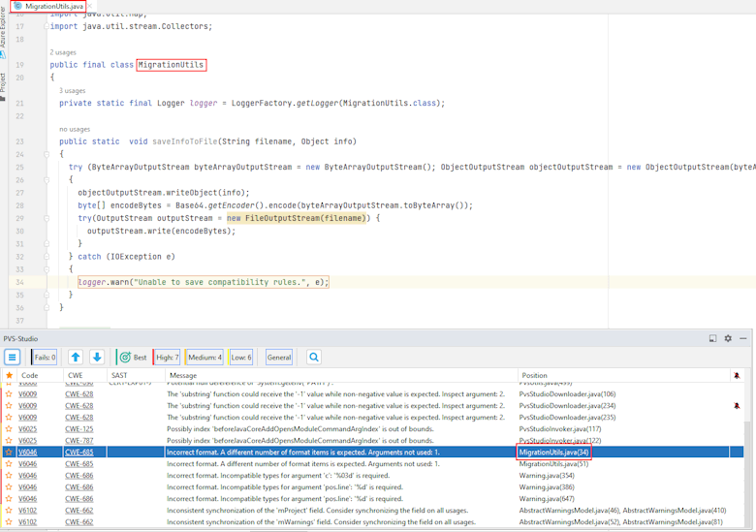The height and width of the screenshot is (532, 756).
Task: Toggle the Fails: 0 filter button
Action: [45, 358]
